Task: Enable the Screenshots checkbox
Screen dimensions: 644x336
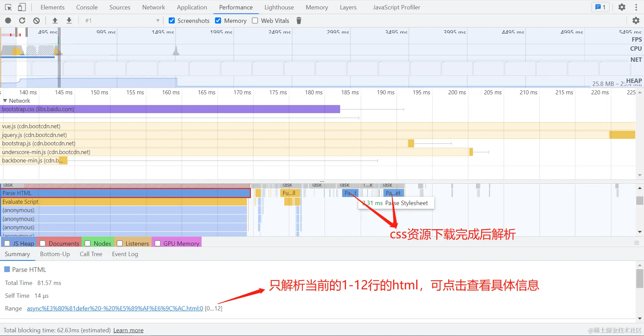Action: click(172, 20)
